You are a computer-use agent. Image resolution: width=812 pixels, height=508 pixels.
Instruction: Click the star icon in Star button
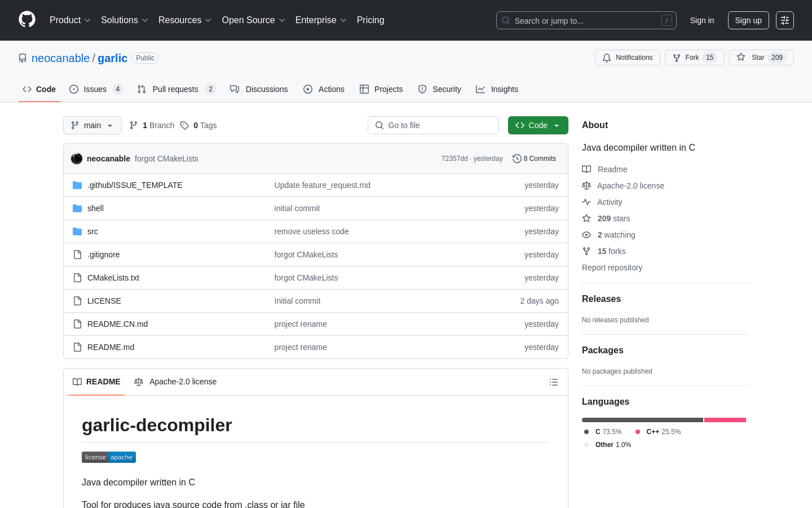[741, 57]
